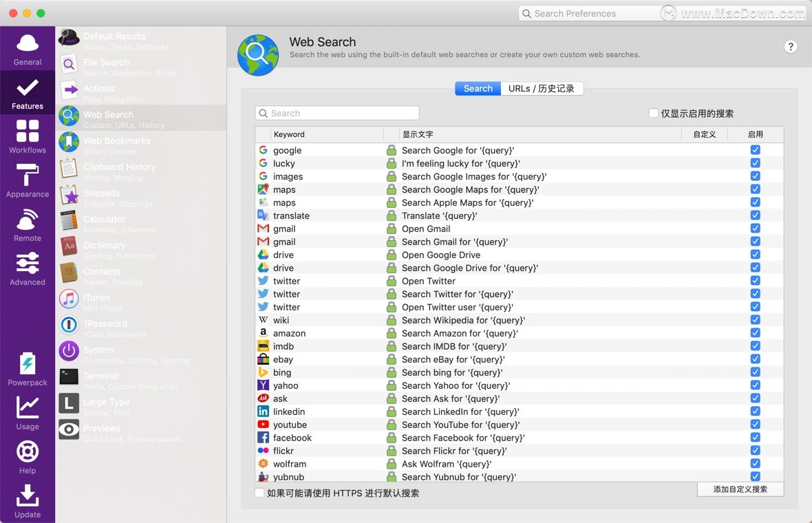Select Dictionary book icon
Screen dimensions: 812x523
point(69,246)
